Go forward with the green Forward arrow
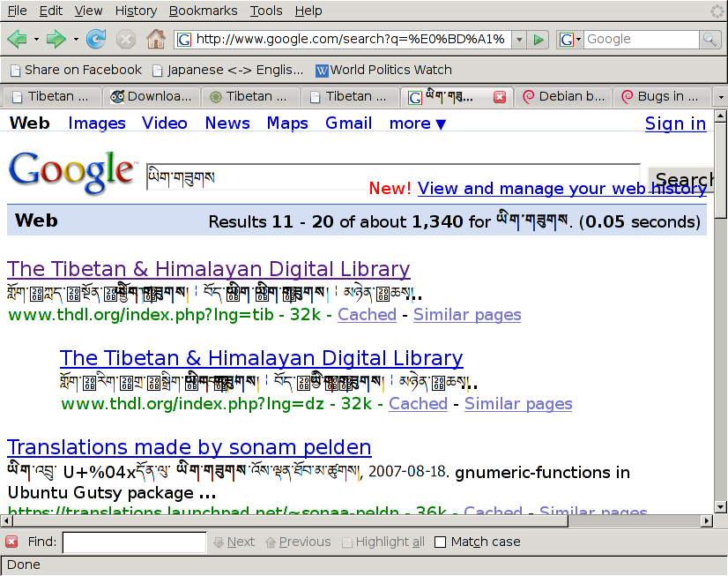 click(x=56, y=39)
